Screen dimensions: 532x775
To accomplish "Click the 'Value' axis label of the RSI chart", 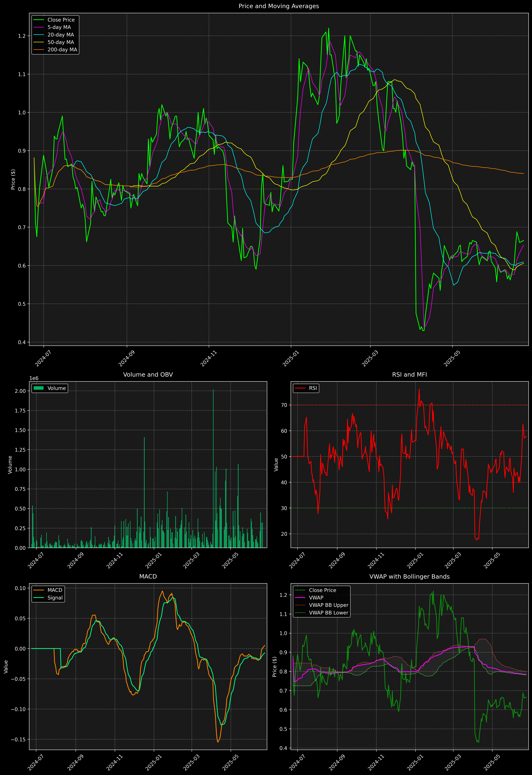I will [276, 464].
